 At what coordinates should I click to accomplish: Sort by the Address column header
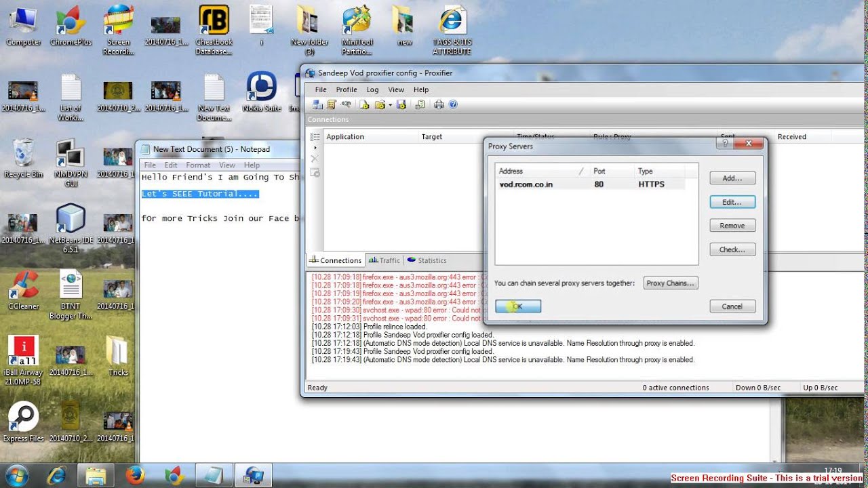(x=542, y=171)
